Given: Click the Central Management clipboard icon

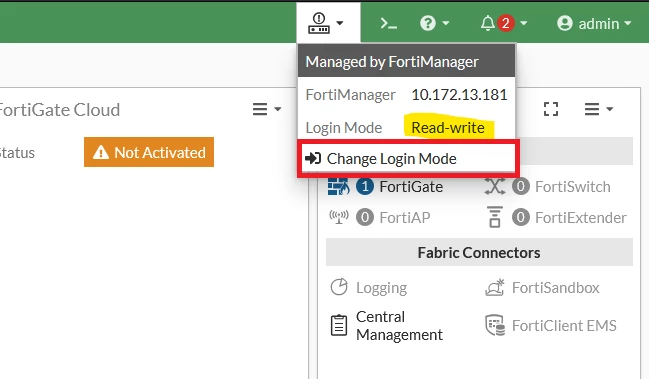Looking at the screenshot, I should point(339,325).
